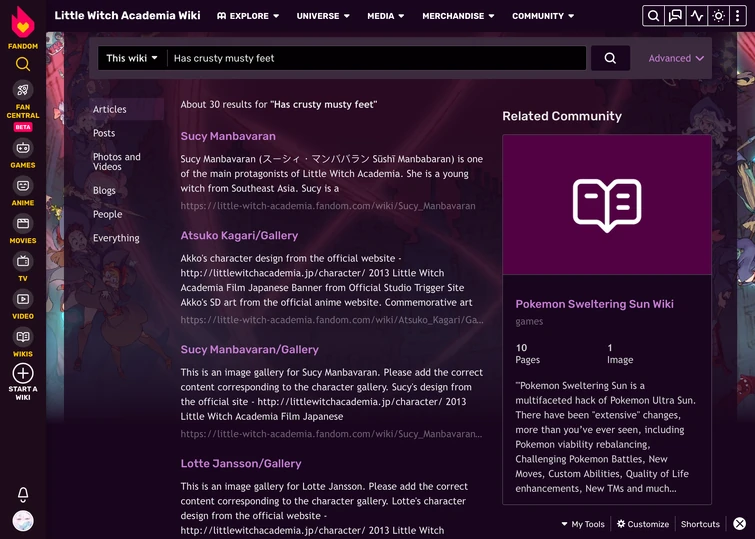Open the Video play icon
Screen dimensions: 755x539
click(x=23, y=299)
